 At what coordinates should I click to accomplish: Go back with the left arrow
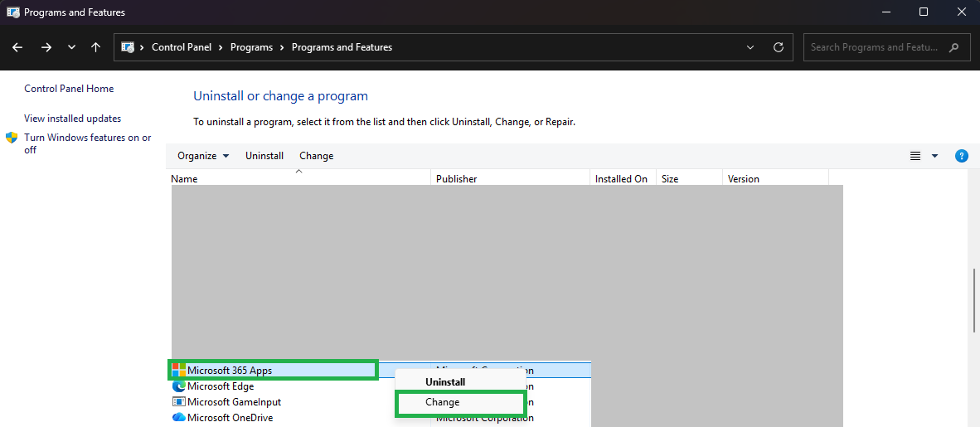tap(17, 47)
